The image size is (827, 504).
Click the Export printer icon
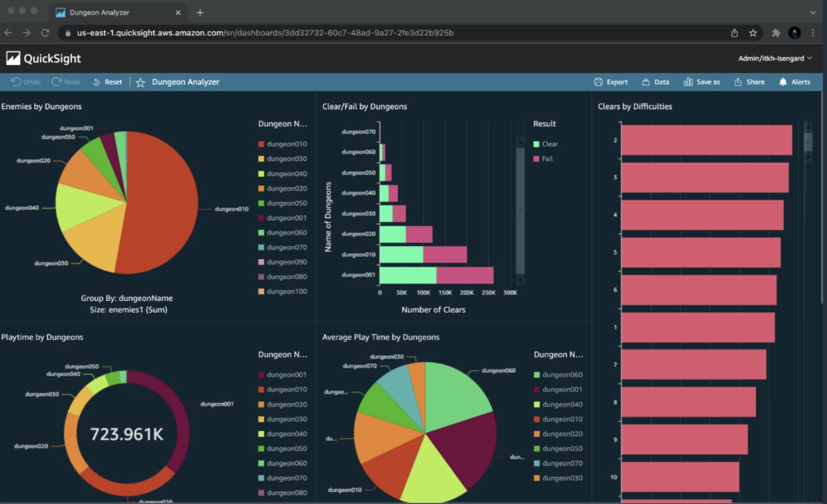coord(598,82)
